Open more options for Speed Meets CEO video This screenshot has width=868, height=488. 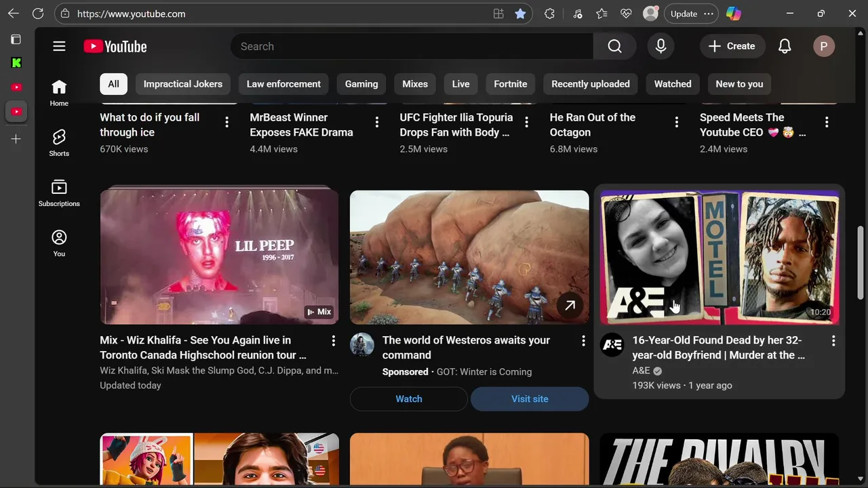827,122
